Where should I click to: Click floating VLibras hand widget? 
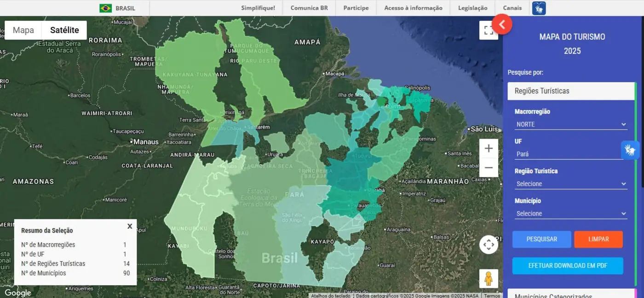(630, 150)
